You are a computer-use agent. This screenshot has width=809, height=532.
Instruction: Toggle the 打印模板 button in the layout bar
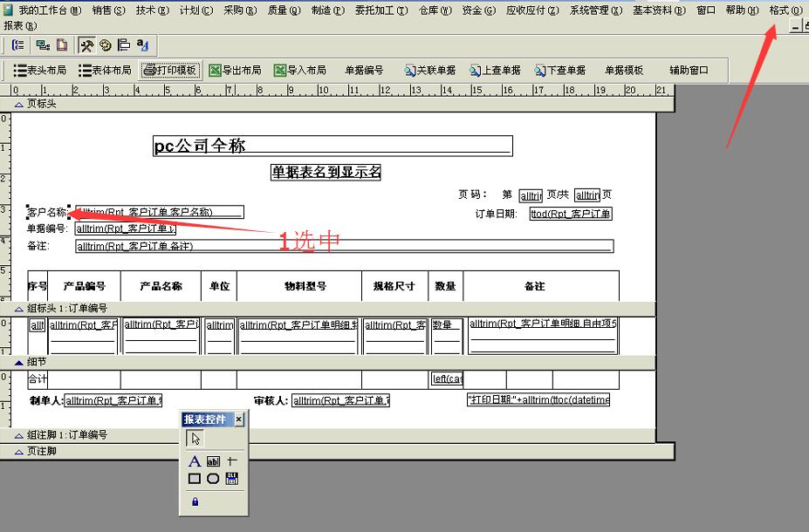point(169,70)
